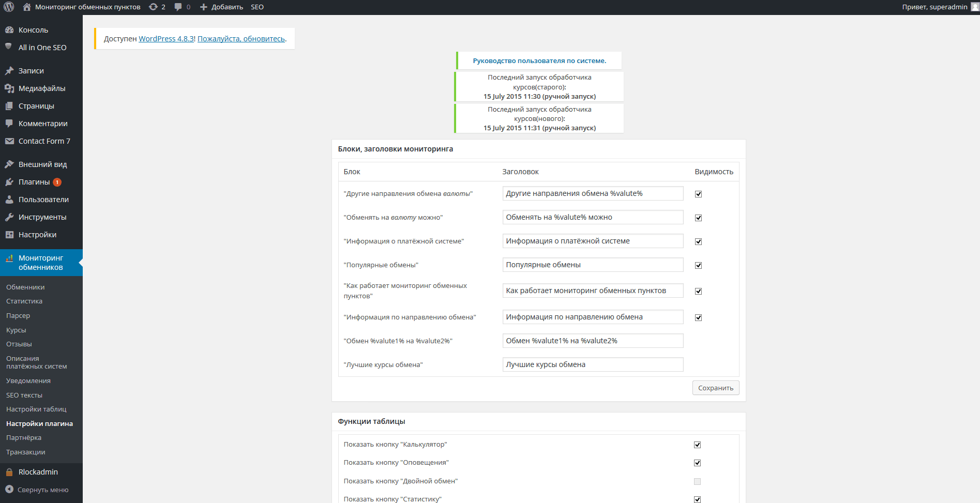Open the Парсер submenu item

[18, 315]
